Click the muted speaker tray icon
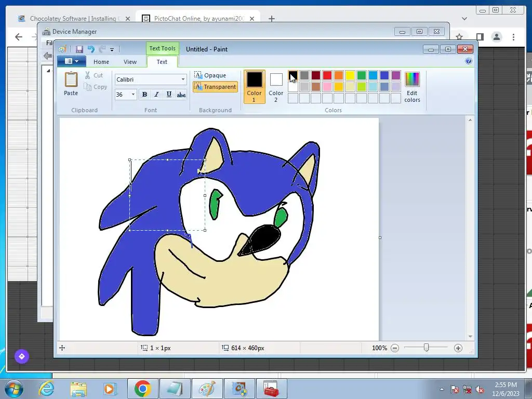 click(480, 390)
